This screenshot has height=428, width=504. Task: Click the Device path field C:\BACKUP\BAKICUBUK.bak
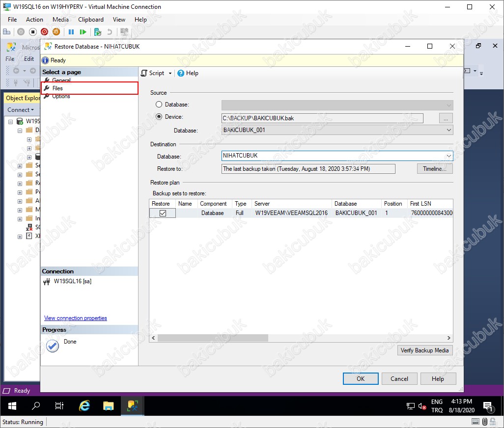pos(322,118)
